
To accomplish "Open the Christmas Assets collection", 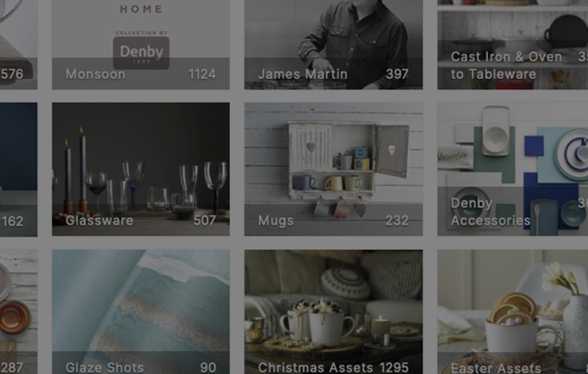I will coord(333,312).
